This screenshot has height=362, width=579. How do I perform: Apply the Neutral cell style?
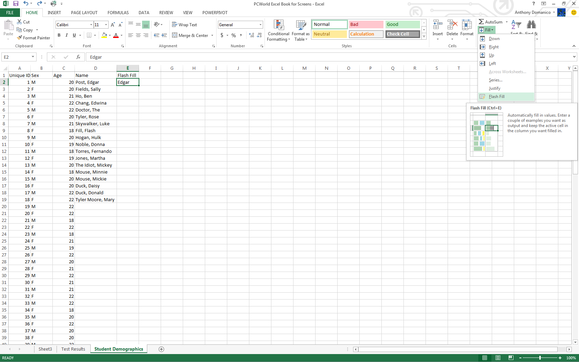point(329,34)
